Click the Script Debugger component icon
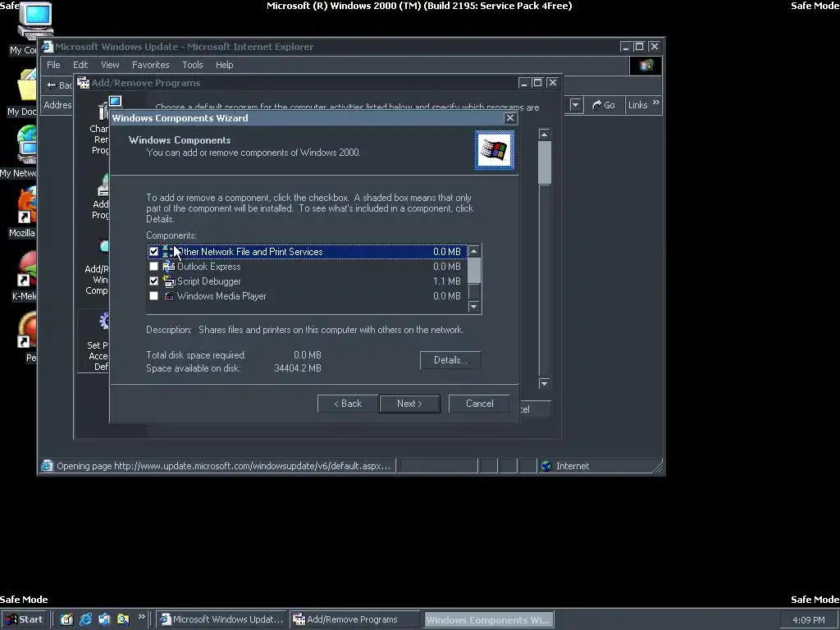 [169, 281]
